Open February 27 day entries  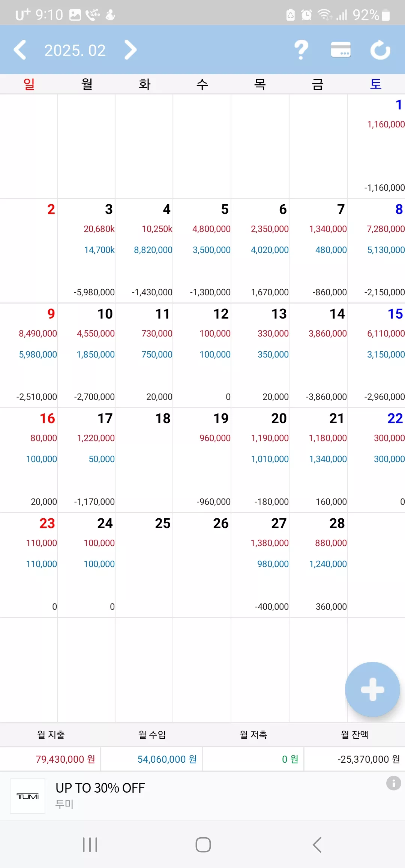point(260,565)
